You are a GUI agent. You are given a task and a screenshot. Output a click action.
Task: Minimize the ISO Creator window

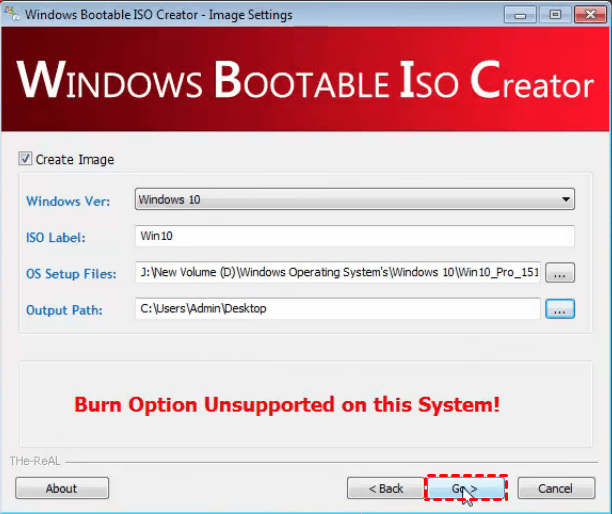coord(520,15)
